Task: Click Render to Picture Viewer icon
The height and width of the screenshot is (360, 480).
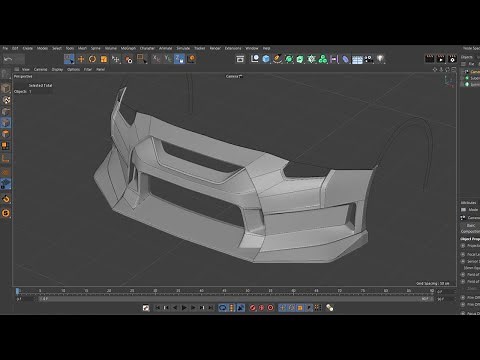Action: [x=441, y=59]
